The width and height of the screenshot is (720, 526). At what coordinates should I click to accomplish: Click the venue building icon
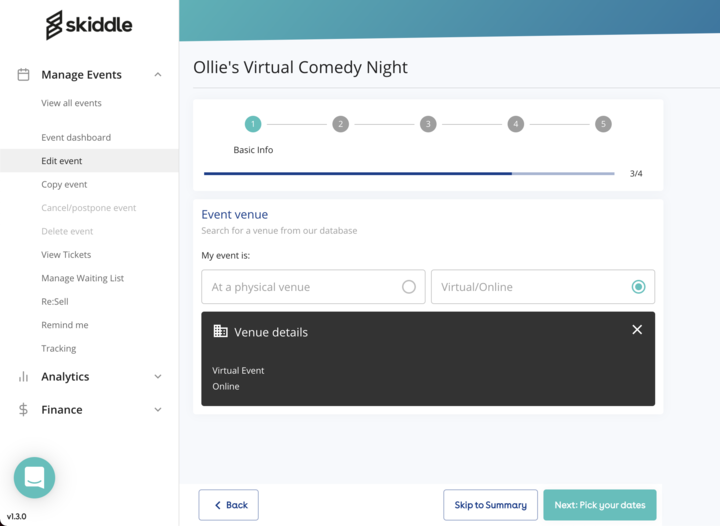[221, 332]
